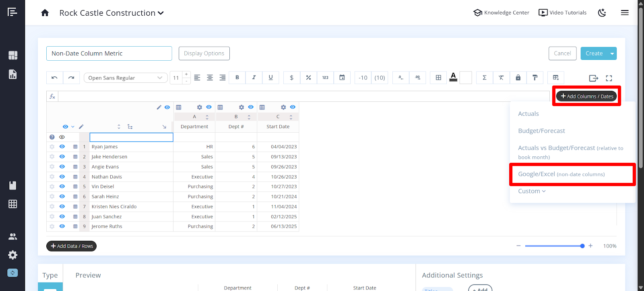Screen dimensions: 644x291
Task: Toggle bold text formatting
Action: point(237,78)
